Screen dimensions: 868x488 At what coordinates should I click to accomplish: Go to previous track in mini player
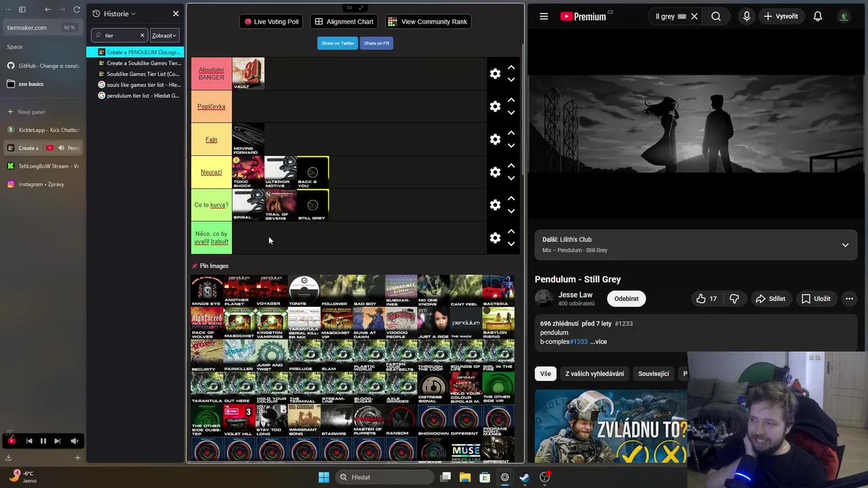click(29, 441)
